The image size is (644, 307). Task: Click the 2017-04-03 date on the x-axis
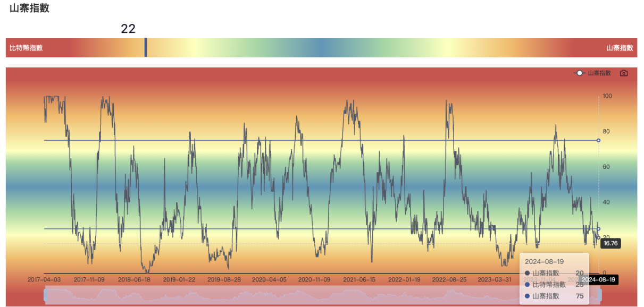(44, 279)
